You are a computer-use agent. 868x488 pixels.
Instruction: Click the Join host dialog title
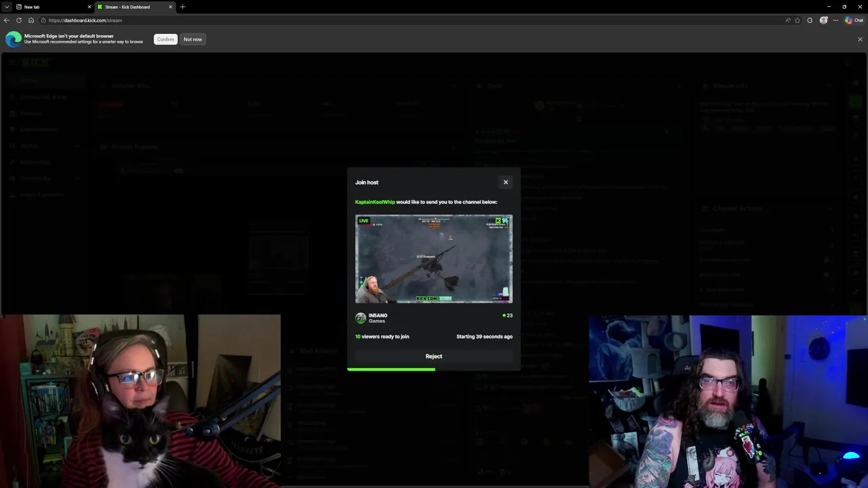[x=367, y=182]
